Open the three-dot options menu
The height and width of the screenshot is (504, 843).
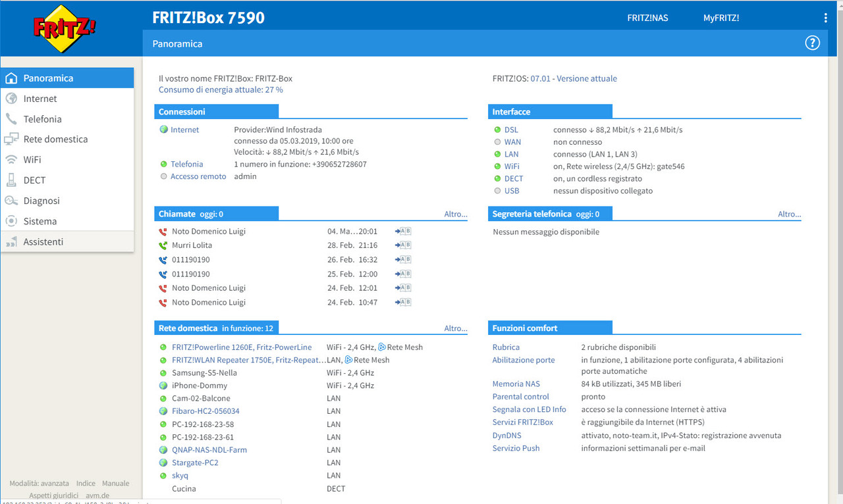coord(825,18)
